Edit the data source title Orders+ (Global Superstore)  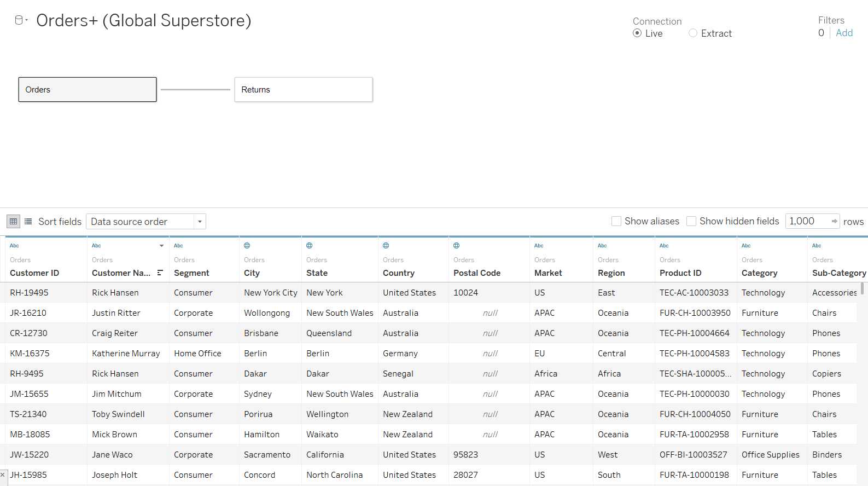(x=144, y=21)
